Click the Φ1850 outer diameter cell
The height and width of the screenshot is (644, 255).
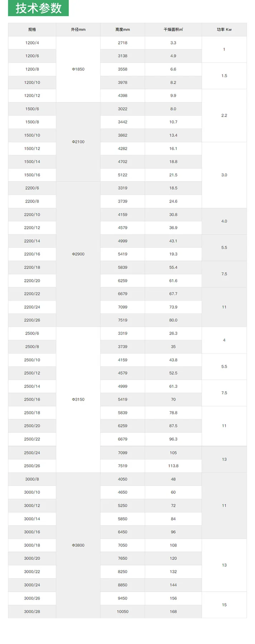coord(78,69)
